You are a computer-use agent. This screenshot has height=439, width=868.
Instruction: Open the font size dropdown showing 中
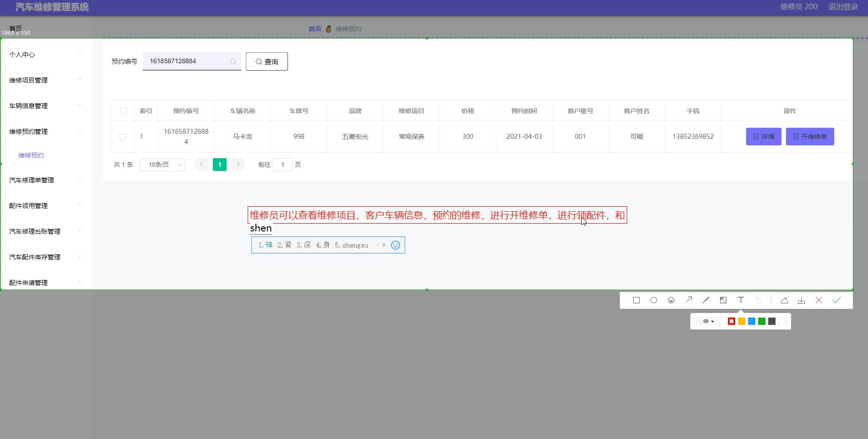click(708, 322)
